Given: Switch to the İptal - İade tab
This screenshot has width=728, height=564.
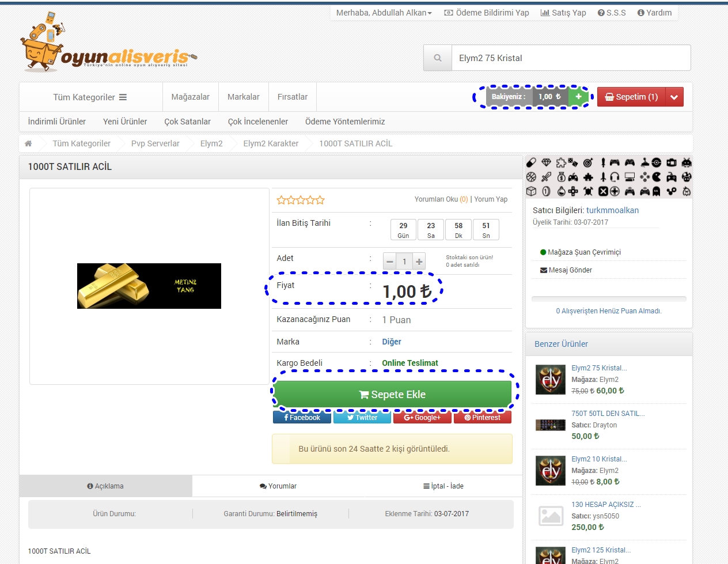Looking at the screenshot, I should tap(443, 486).
